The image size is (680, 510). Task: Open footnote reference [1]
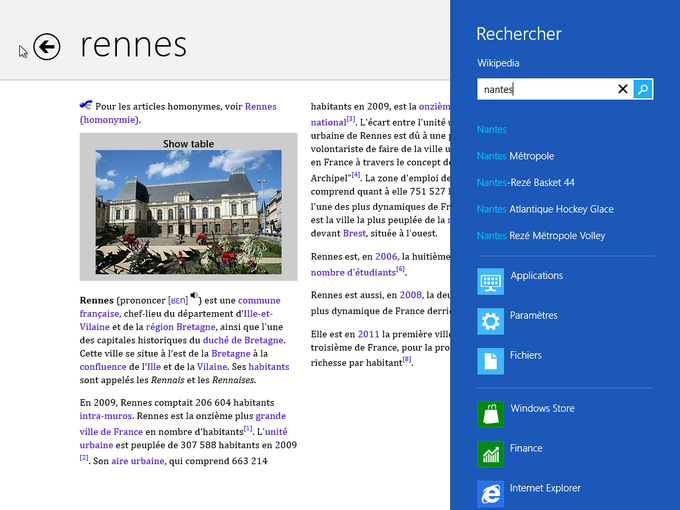point(248,428)
